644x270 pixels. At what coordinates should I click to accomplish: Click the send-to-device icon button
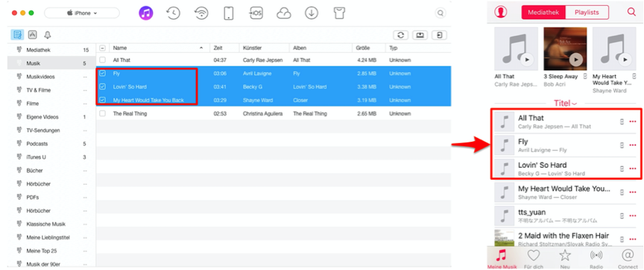[440, 35]
